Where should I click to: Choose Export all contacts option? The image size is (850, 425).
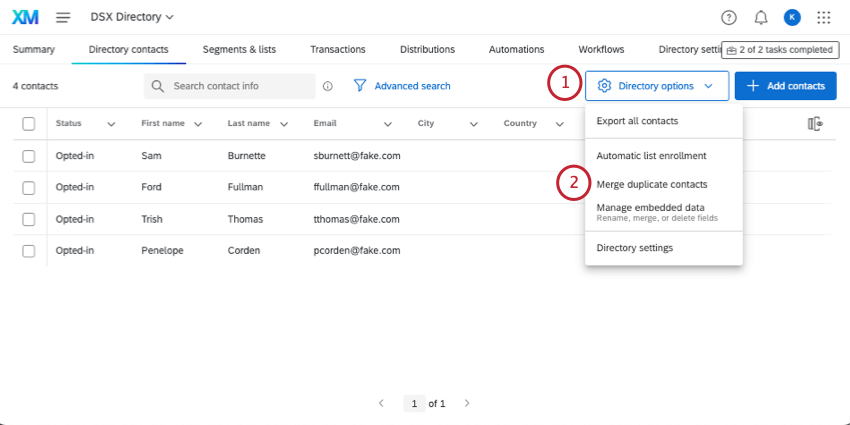click(637, 121)
